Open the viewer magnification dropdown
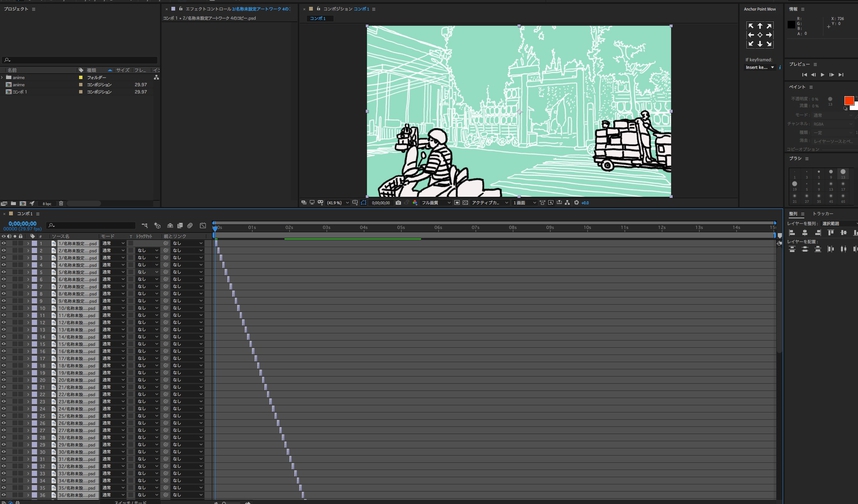858x504 pixels. coord(335,203)
